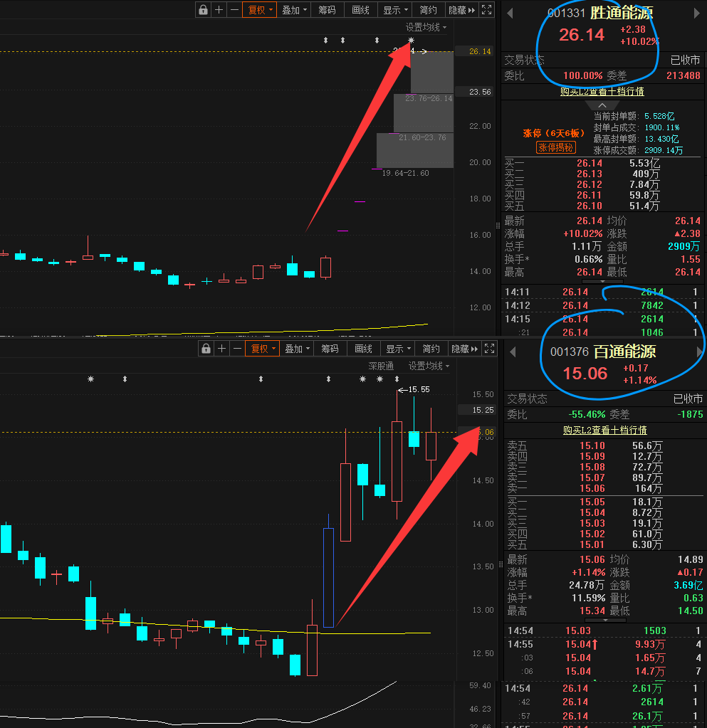This screenshot has width=707, height=728.
Task: Select 筹码 in 百通能源 chart toolbar
Action: pos(330,349)
